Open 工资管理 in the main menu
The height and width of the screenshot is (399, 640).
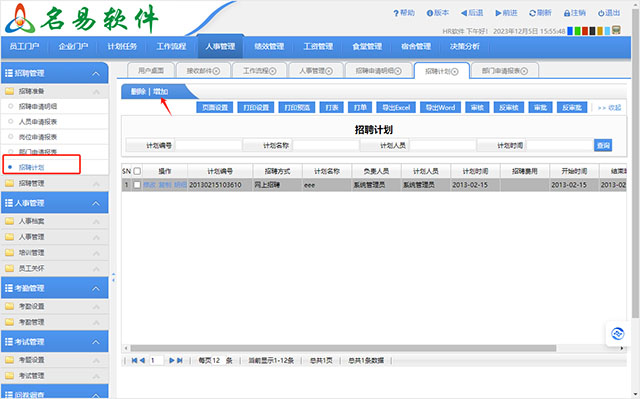click(x=318, y=47)
